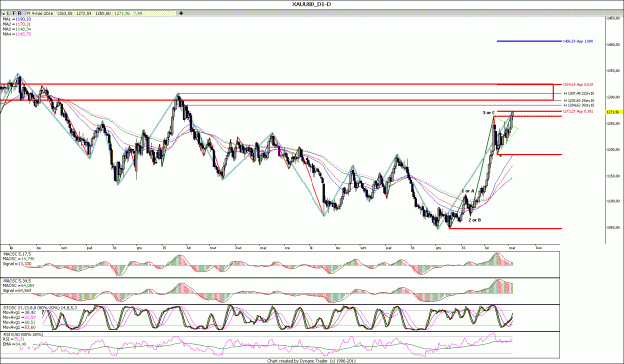This screenshot has height=364, width=624.
Task: Click the blue App 1.000 projection line label
Action: point(578,41)
